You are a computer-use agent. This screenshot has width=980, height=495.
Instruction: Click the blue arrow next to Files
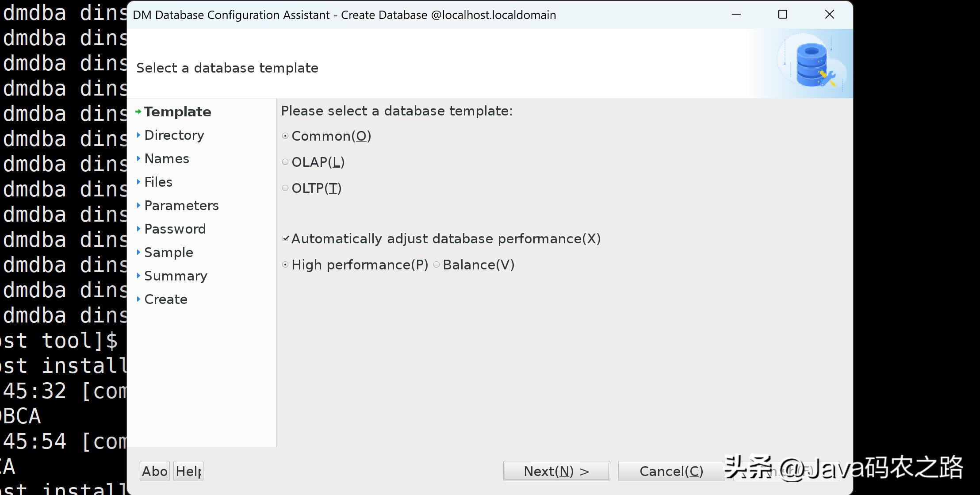point(139,182)
